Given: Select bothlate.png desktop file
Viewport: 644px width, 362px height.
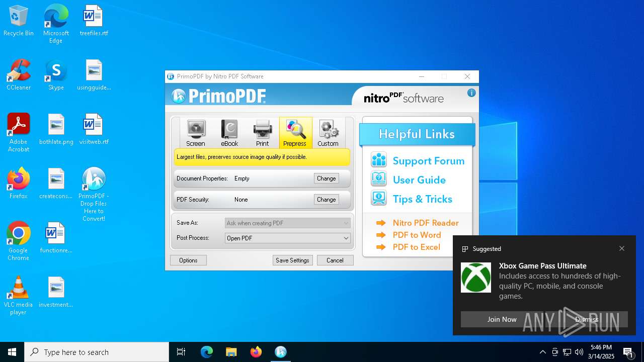Looking at the screenshot, I should pyautogui.click(x=56, y=130).
